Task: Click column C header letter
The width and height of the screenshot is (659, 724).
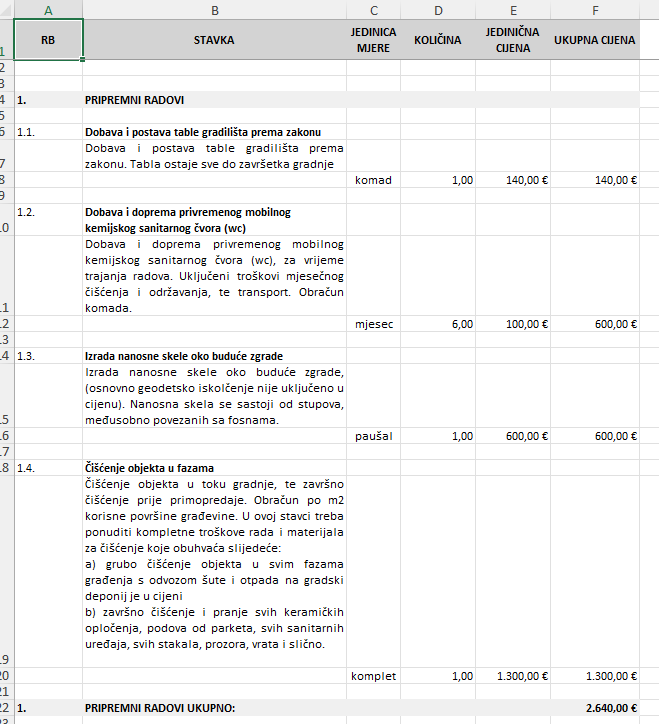Action: pos(373,9)
